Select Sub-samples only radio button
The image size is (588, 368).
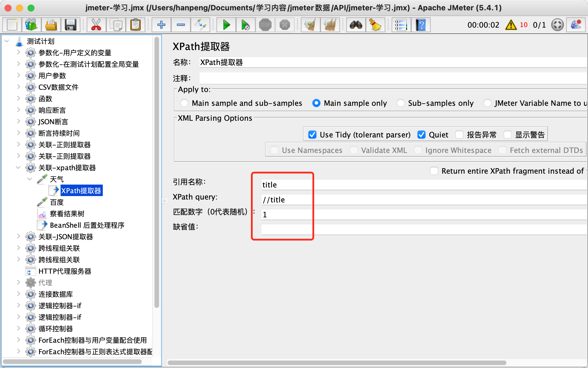point(401,103)
